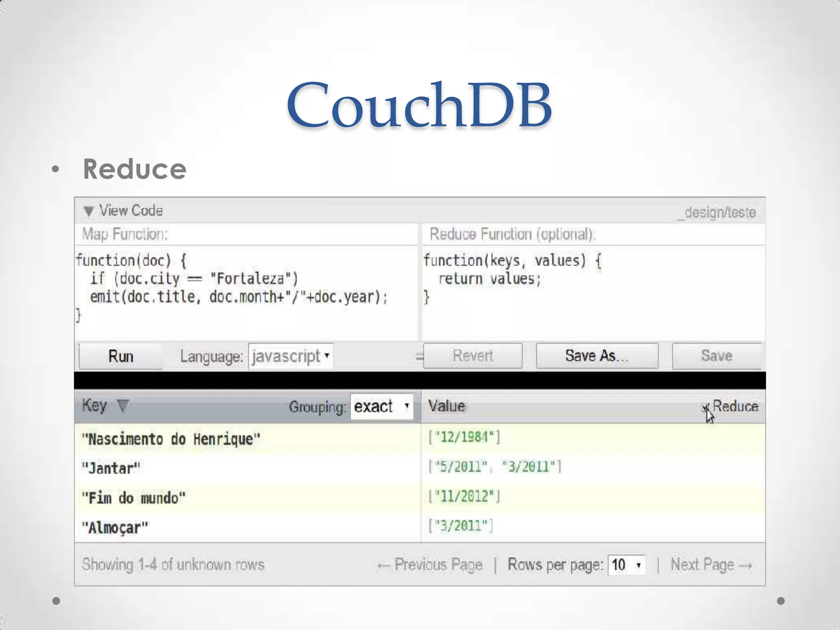Click inside the Reduce Function code editor

[x=593, y=293]
